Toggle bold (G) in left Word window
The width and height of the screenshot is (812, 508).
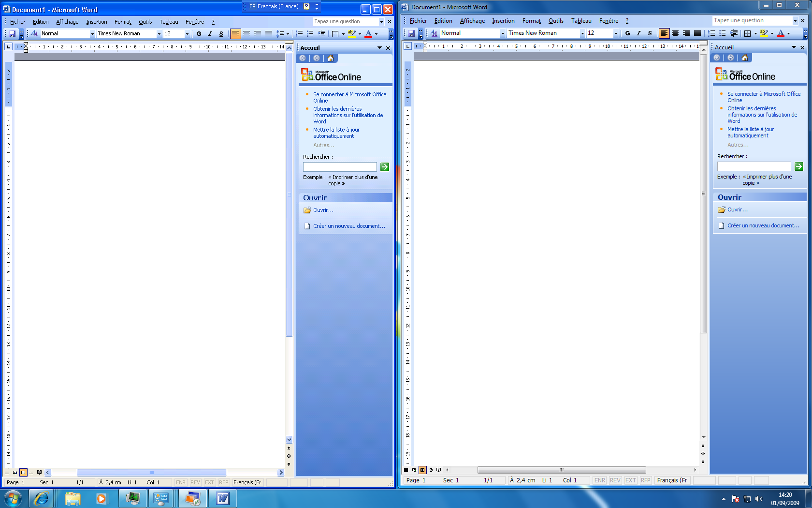(199, 34)
